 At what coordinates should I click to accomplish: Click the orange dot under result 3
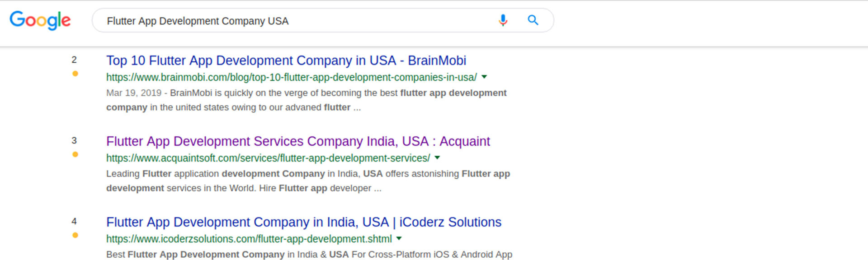[x=75, y=154]
